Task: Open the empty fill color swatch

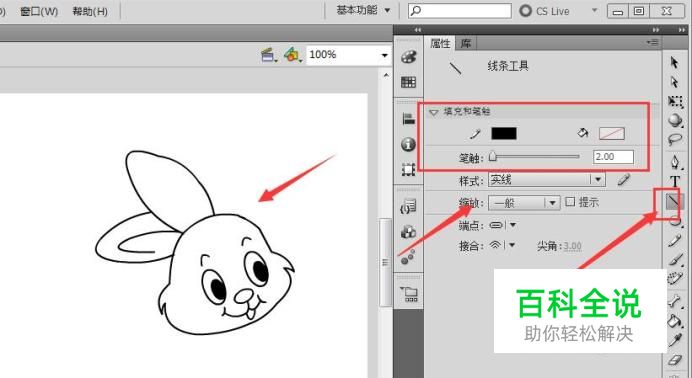Action: pyautogui.click(x=612, y=133)
